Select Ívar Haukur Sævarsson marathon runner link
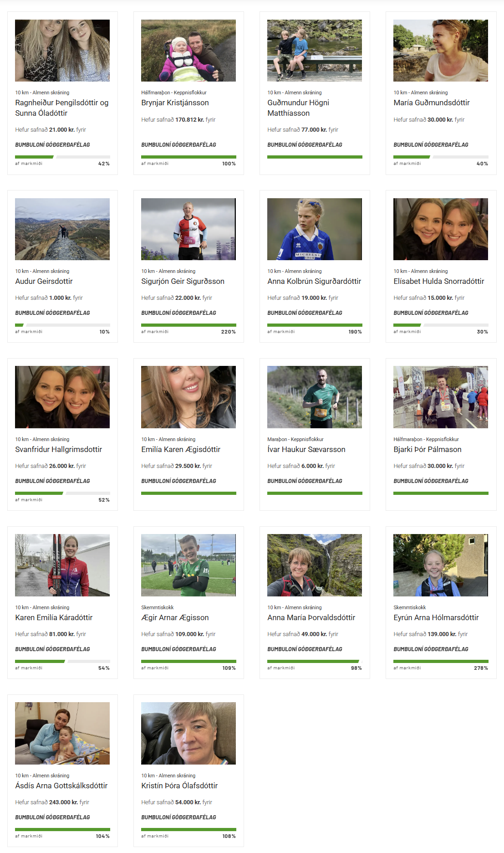 coord(306,450)
